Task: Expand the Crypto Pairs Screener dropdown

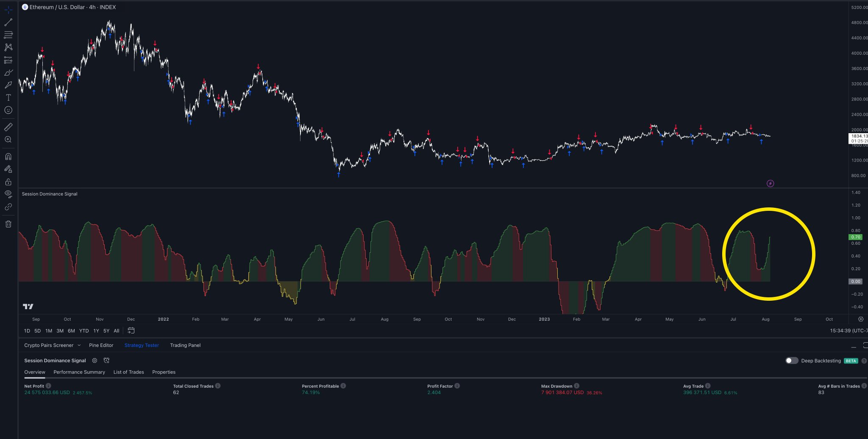Action: pyautogui.click(x=79, y=345)
